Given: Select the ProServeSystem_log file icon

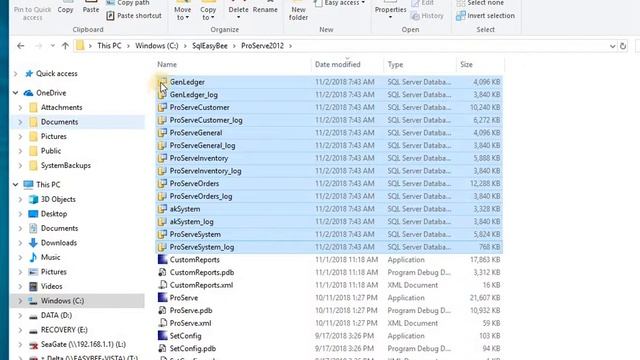Looking at the screenshot, I should pos(162,247).
